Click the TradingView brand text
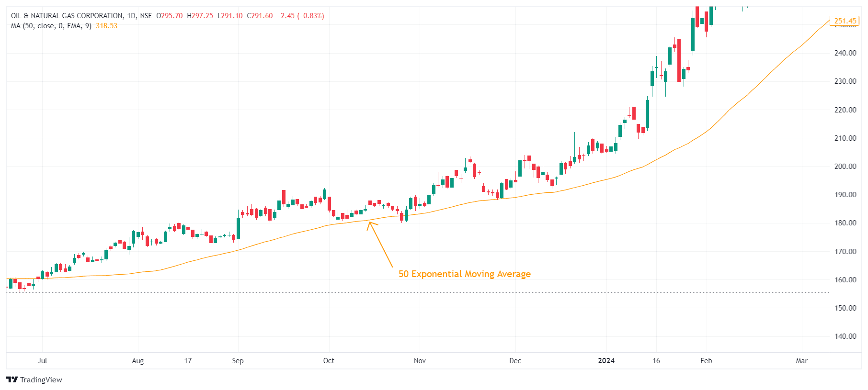 pyautogui.click(x=41, y=379)
